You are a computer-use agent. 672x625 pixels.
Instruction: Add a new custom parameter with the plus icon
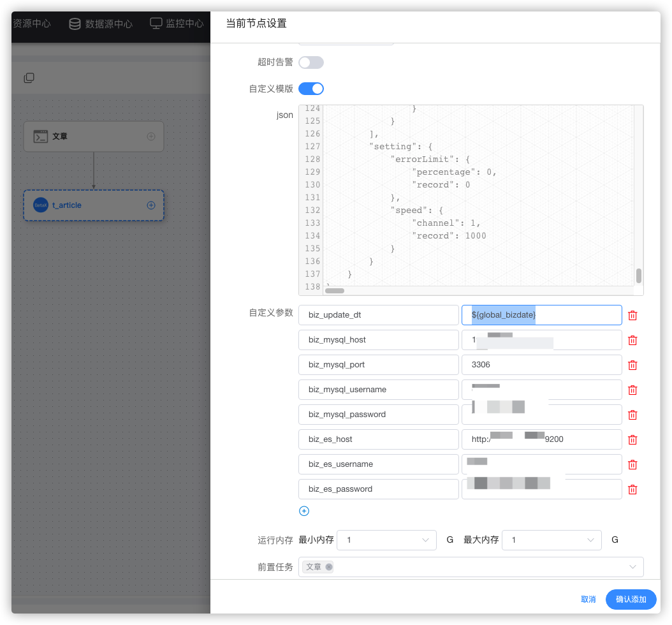[x=304, y=511]
